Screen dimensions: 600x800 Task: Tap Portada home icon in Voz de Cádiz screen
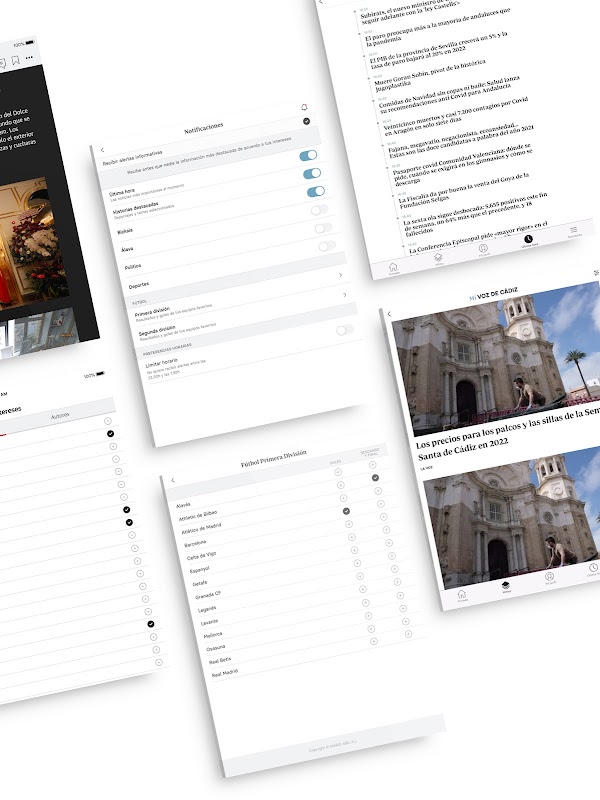pos(462,595)
